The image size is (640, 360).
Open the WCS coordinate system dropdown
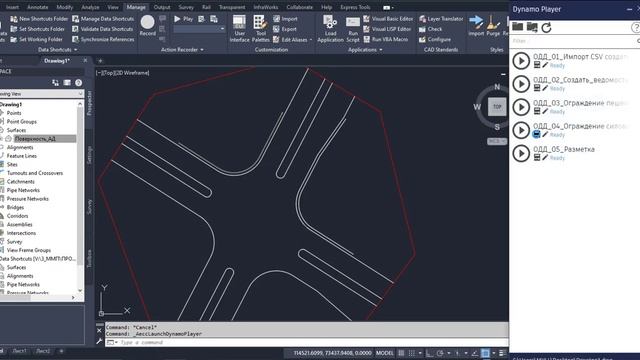pos(497,141)
